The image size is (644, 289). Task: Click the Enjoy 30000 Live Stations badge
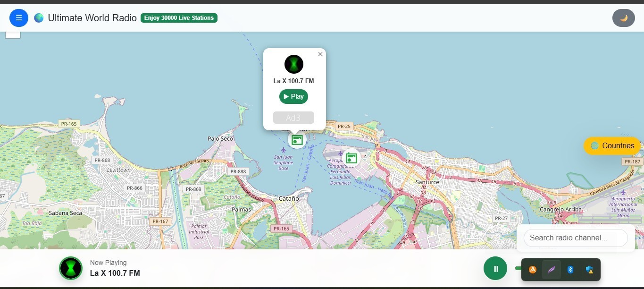179,18
